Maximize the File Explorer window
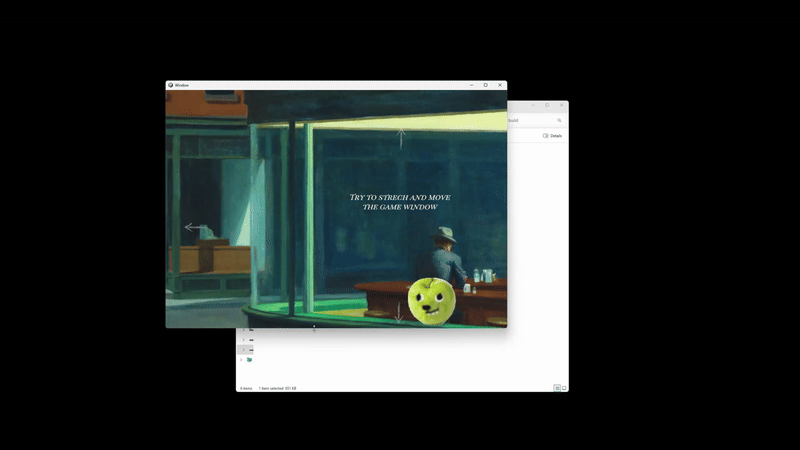Screen dimensions: 800x450 547,105
